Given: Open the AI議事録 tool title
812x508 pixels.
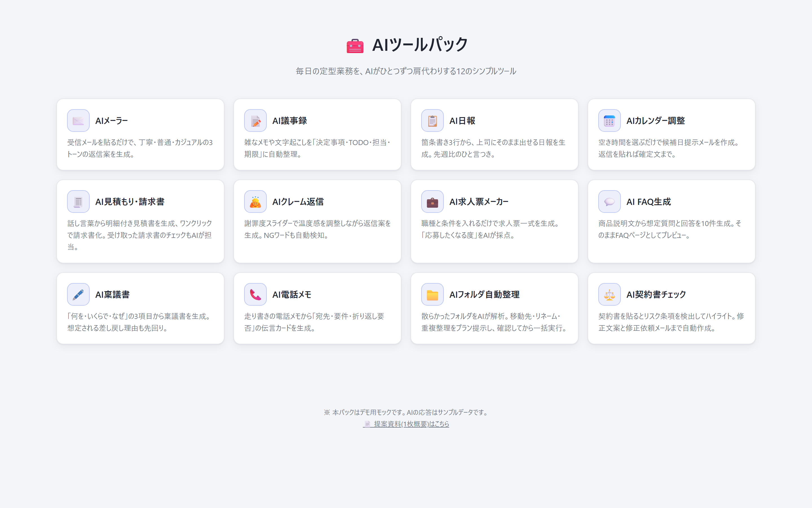Looking at the screenshot, I should [x=290, y=121].
